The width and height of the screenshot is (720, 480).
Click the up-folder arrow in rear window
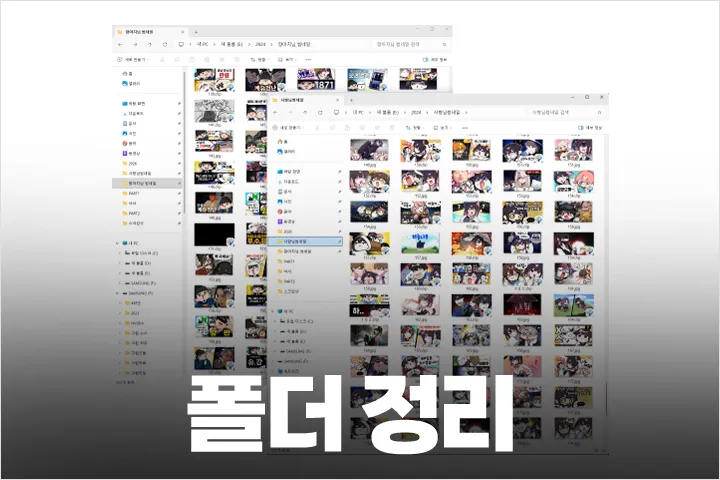click(150, 45)
